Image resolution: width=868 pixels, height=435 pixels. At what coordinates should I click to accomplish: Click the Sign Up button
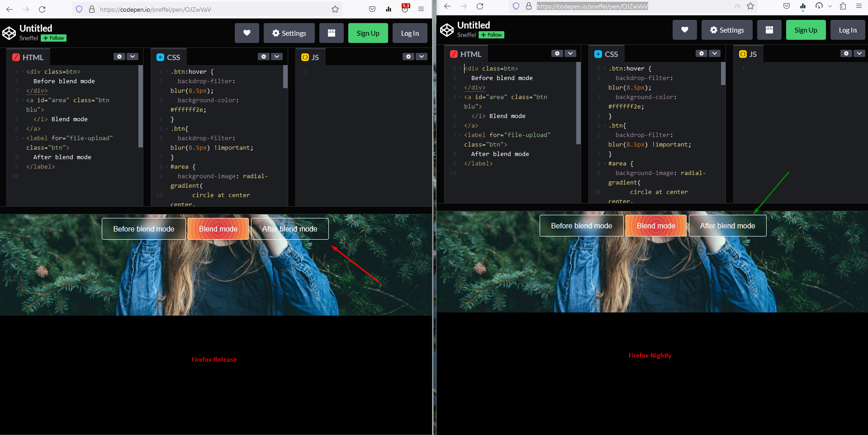coord(368,33)
